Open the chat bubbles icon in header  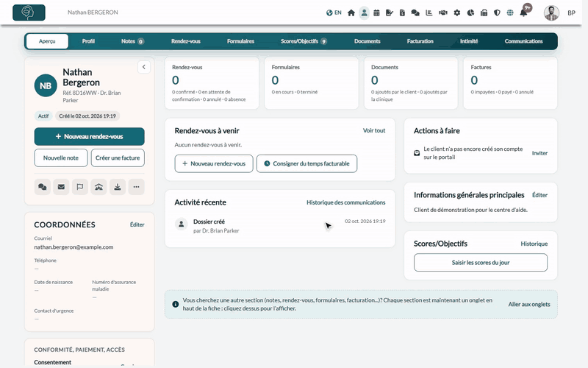pos(415,13)
